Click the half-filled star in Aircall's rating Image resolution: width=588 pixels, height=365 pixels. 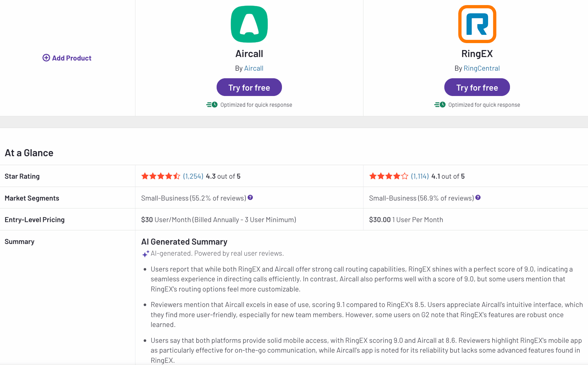[x=176, y=176]
